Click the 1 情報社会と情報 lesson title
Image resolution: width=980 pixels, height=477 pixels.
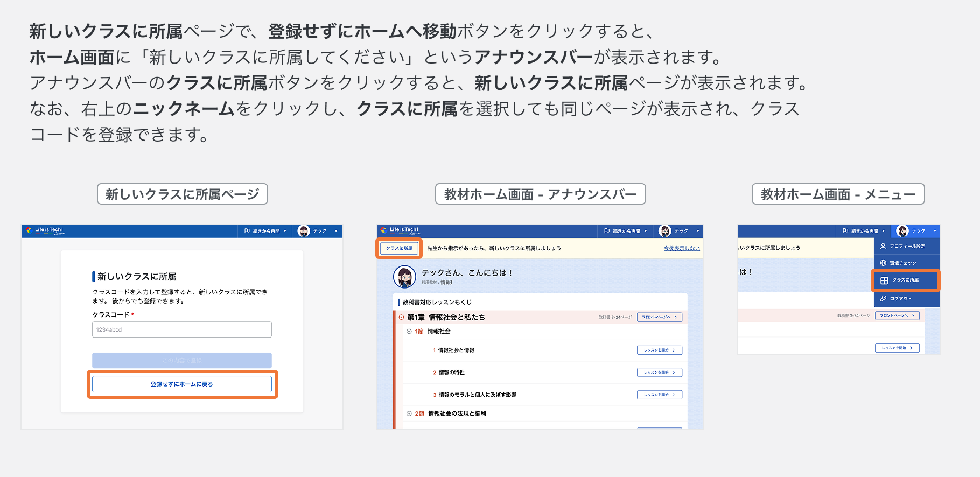pyautogui.click(x=453, y=350)
